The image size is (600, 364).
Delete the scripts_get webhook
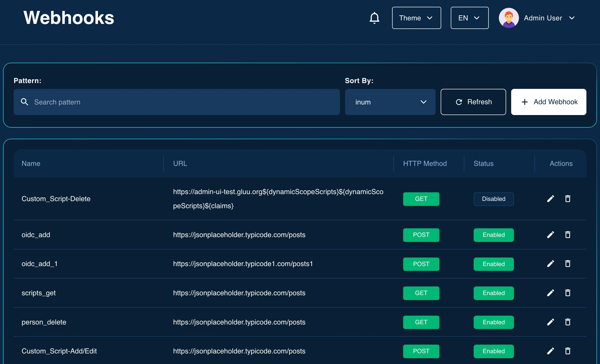click(x=568, y=293)
